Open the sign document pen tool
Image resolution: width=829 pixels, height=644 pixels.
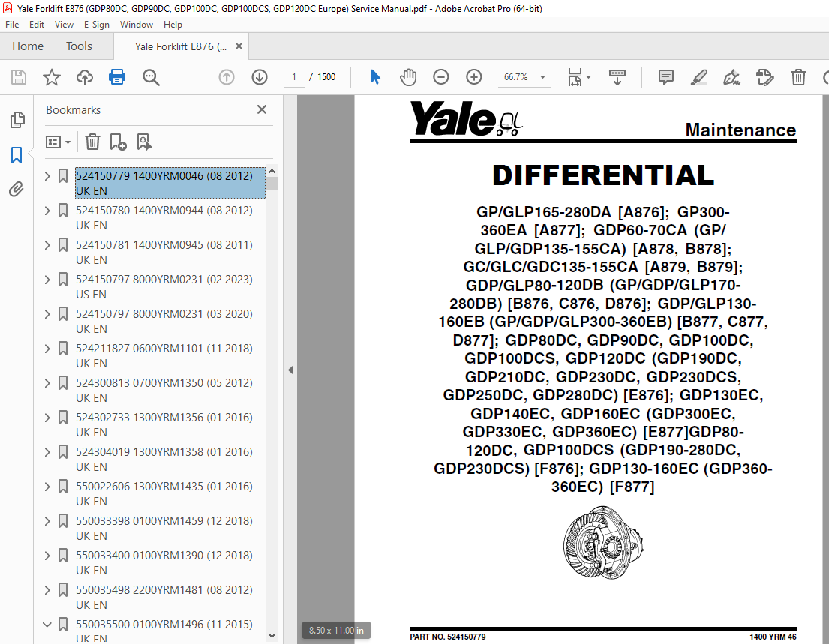(731, 77)
